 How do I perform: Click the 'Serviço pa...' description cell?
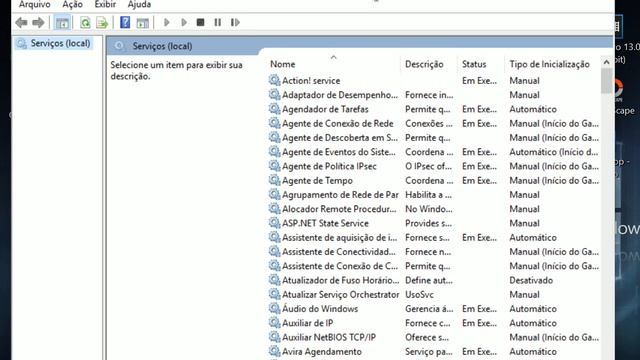click(429, 352)
